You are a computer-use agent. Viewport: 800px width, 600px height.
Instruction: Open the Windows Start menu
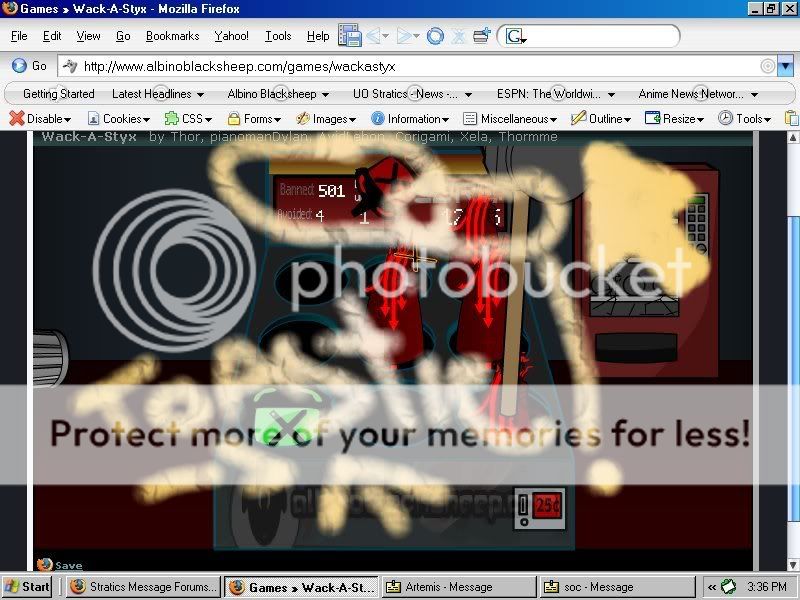click(x=27, y=587)
